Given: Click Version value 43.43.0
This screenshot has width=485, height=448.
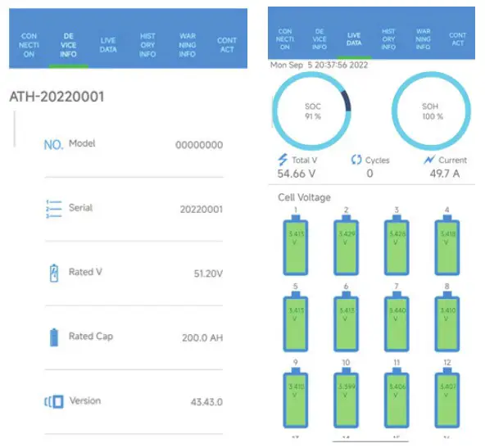Looking at the screenshot, I should pyautogui.click(x=206, y=402).
